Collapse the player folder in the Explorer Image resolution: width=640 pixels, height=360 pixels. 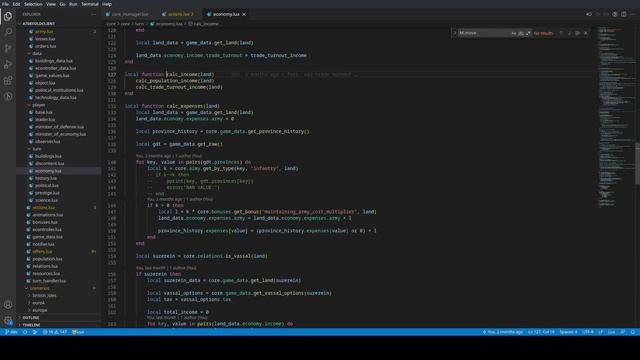[39, 105]
